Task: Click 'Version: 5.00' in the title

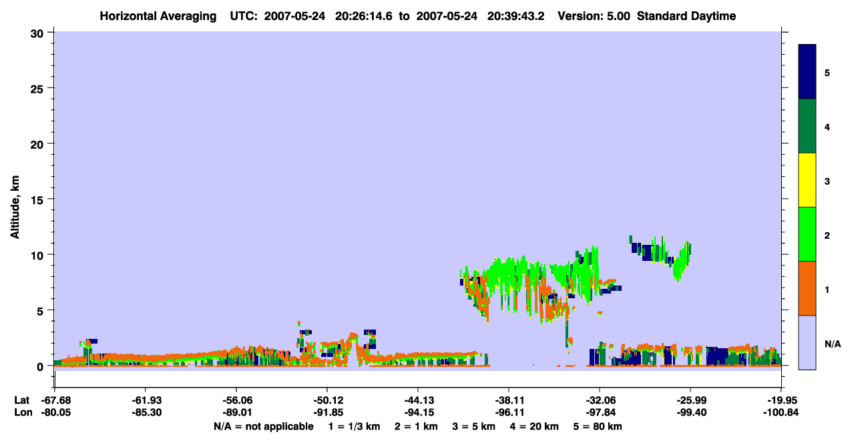Action: [x=594, y=16]
